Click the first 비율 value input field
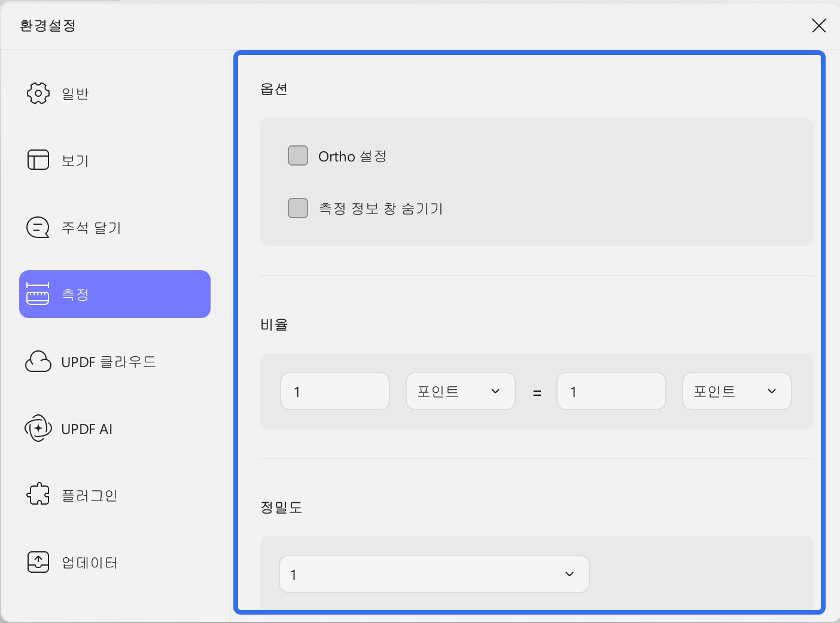Viewport: 840px width, 623px height. point(335,391)
